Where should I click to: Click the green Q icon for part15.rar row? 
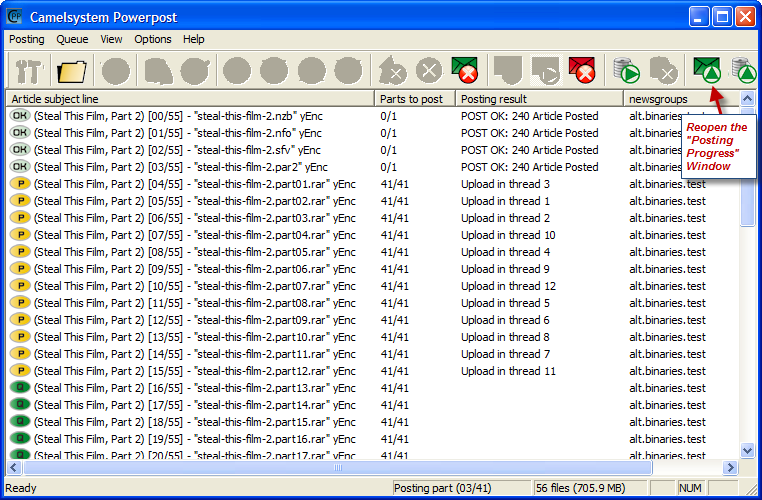click(20, 422)
